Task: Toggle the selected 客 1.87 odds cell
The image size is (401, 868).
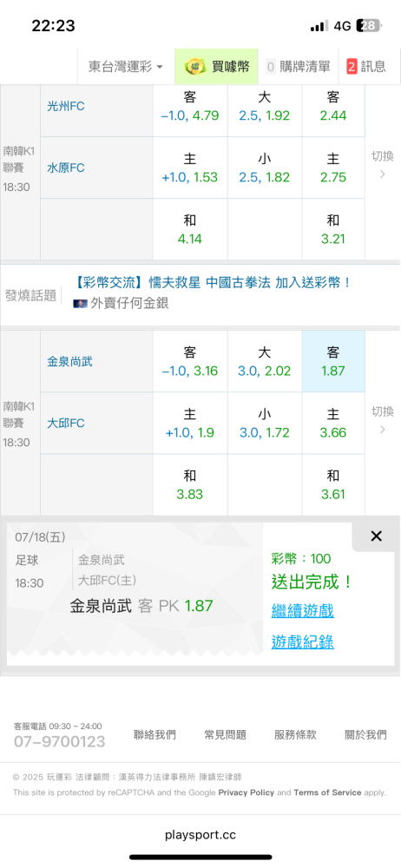Action: [333, 361]
